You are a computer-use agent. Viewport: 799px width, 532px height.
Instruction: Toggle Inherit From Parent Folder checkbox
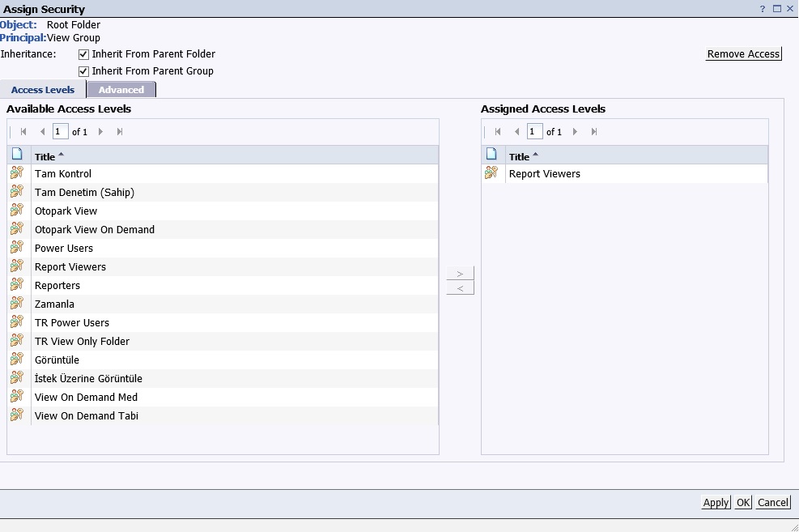click(x=83, y=54)
